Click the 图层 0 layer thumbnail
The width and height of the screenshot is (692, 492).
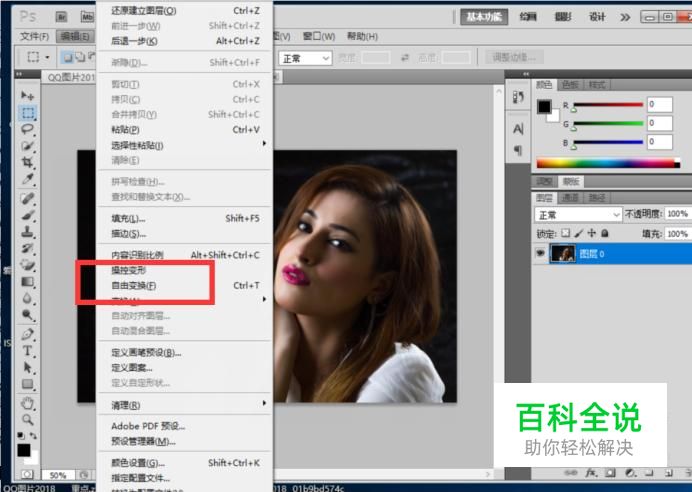click(563, 254)
